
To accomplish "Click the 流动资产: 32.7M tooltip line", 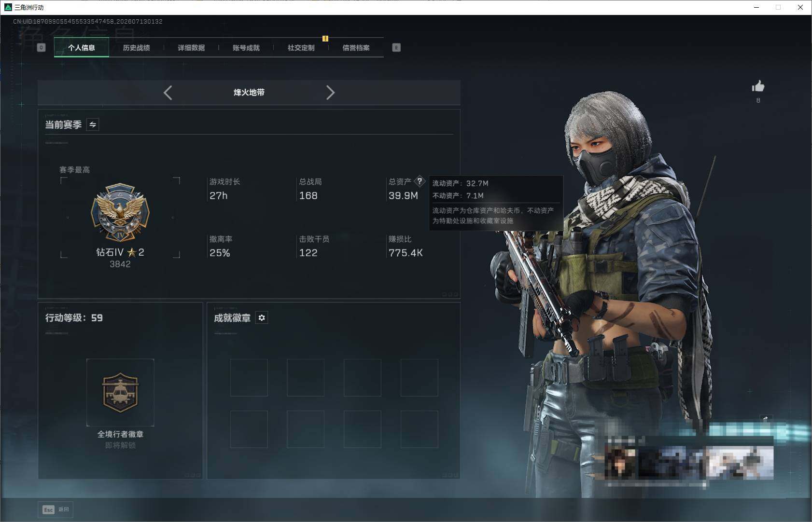I will (x=461, y=183).
